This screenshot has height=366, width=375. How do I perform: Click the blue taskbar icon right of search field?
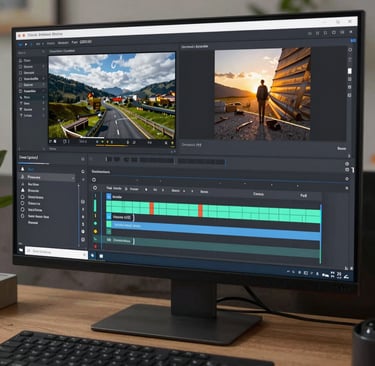click(x=93, y=256)
